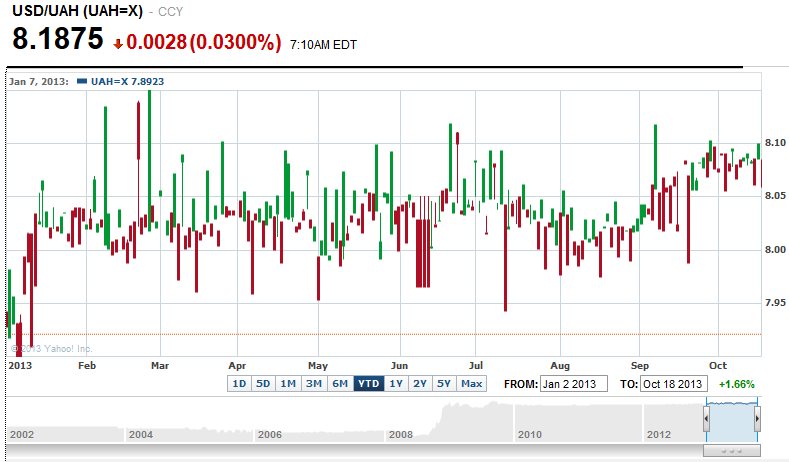Click the Feb x-axis label
Image resolution: width=789 pixels, height=462 pixels.
(87, 365)
